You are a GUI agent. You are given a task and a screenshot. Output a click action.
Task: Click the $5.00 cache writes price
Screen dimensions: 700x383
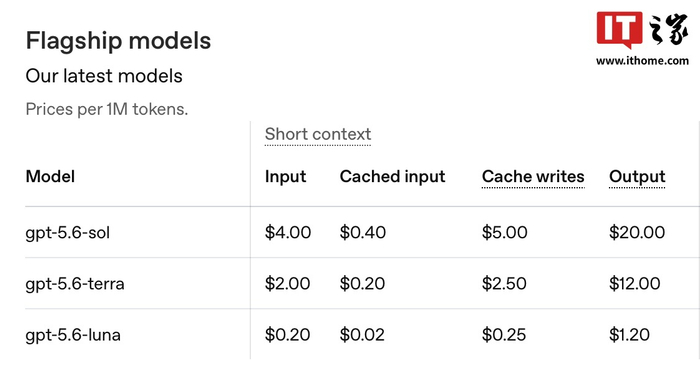click(x=504, y=232)
